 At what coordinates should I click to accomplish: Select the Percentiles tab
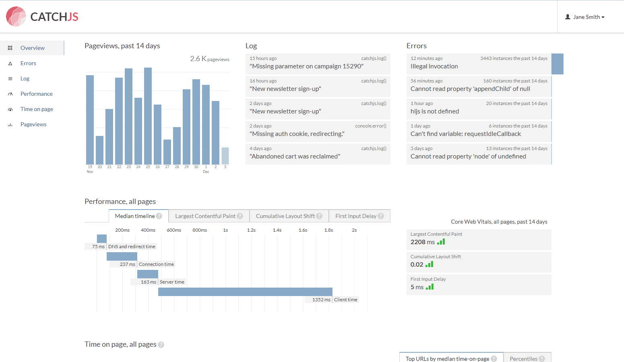pos(524,358)
